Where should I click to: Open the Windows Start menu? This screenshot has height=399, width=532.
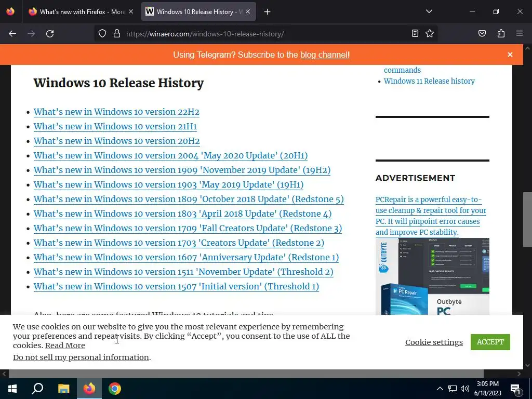pyautogui.click(x=12, y=389)
